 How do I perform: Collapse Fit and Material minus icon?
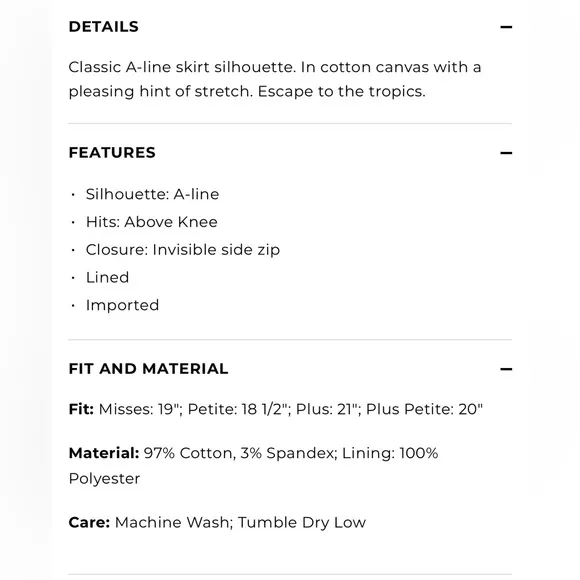pyautogui.click(x=506, y=369)
